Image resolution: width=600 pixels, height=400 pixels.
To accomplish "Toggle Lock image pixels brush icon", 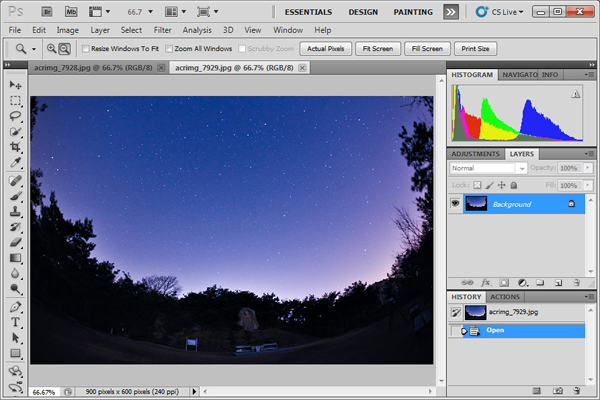I will point(489,185).
